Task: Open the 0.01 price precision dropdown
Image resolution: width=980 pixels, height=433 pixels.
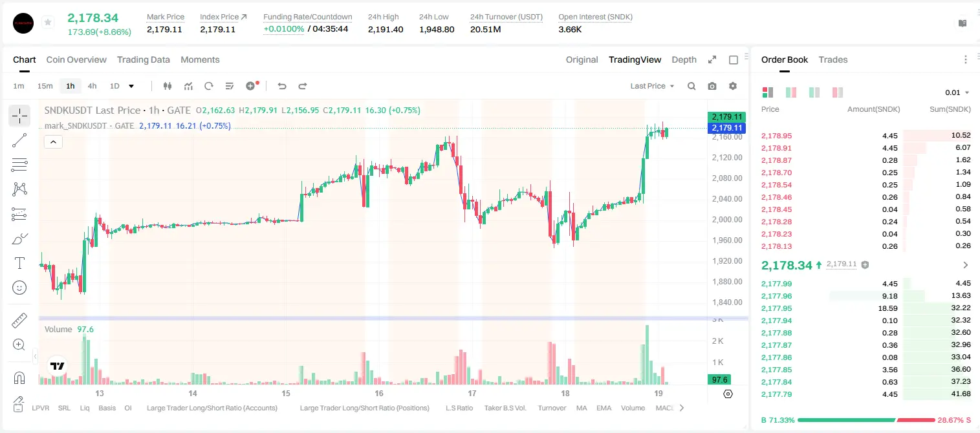Action: [957, 92]
